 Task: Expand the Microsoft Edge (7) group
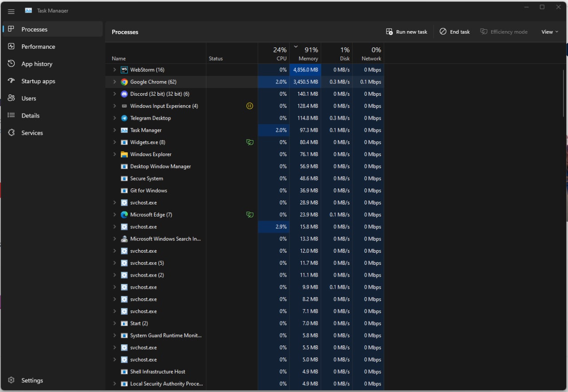tap(114, 215)
